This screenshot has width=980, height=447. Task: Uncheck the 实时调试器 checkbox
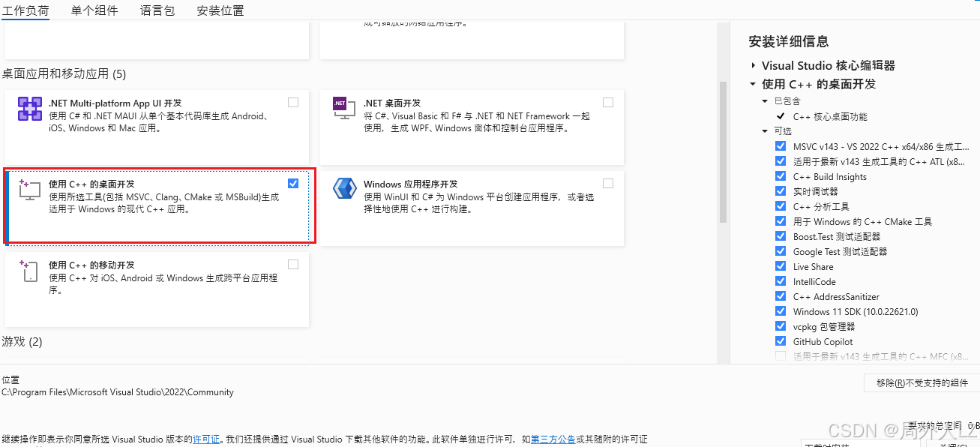(781, 191)
